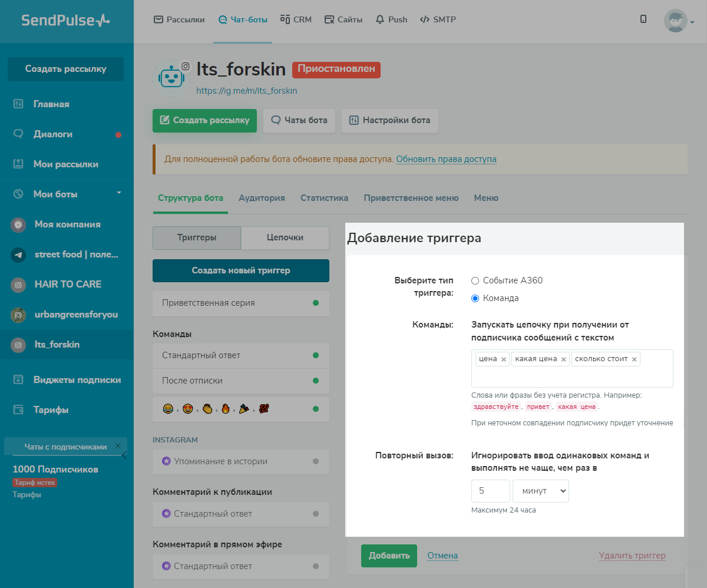Close the 'Чаты с подписчиками' widget
This screenshot has height=588, width=707.
[118, 446]
